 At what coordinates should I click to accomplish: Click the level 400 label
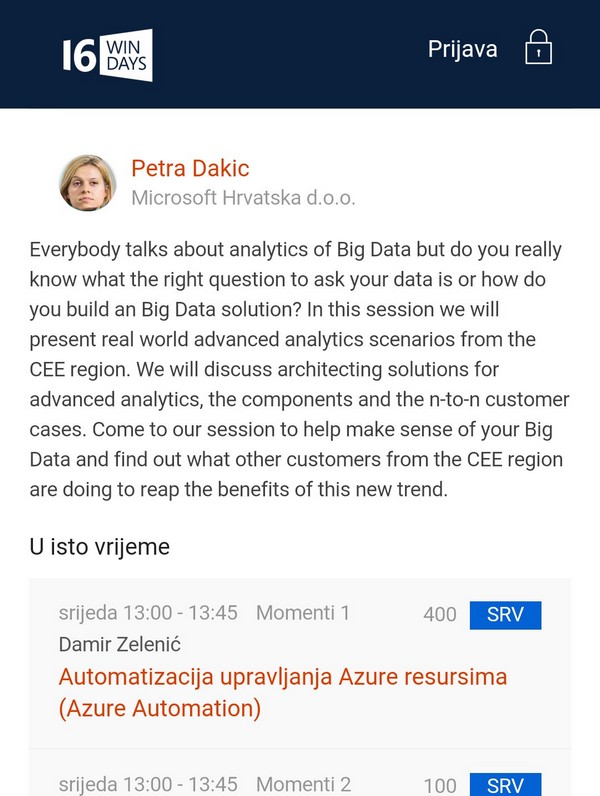440,614
